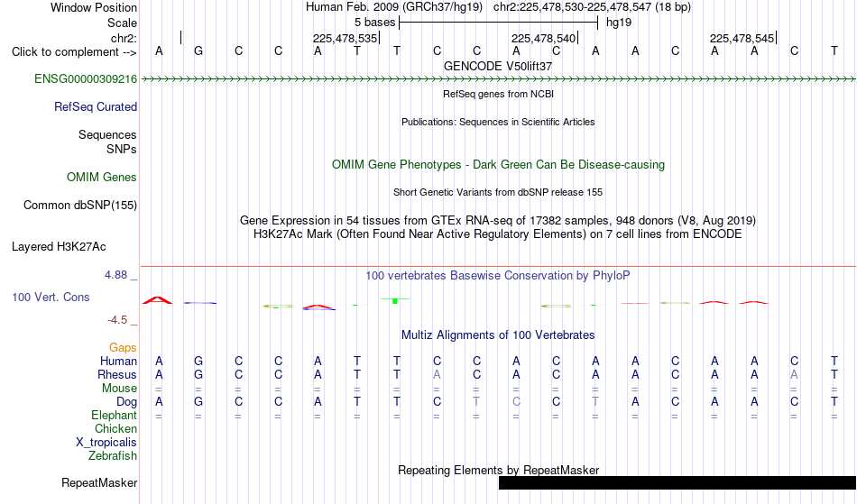Click the 'chr2:' label on the left
The width and height of the screenshot is (857, 504).
point(124,38)
